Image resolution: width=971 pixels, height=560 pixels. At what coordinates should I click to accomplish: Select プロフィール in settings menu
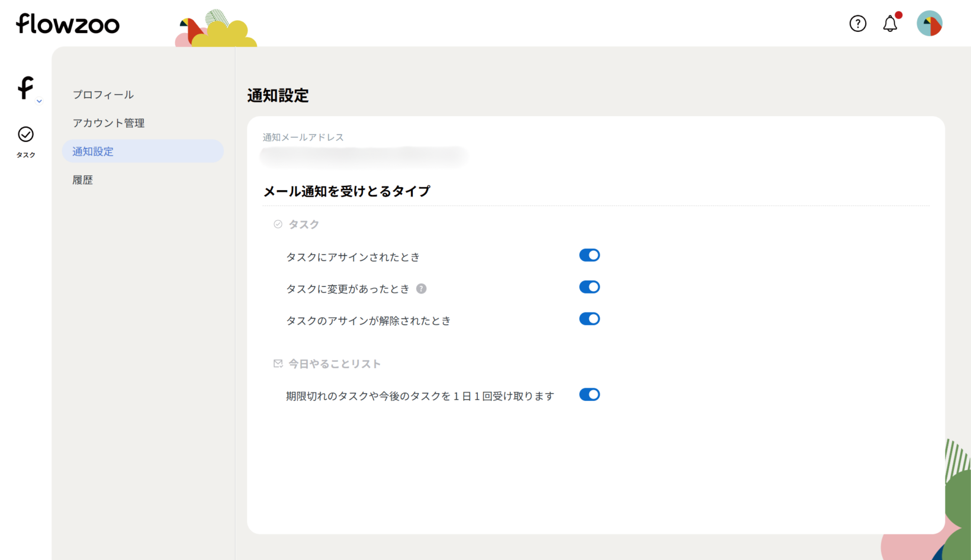pos(103,95)
